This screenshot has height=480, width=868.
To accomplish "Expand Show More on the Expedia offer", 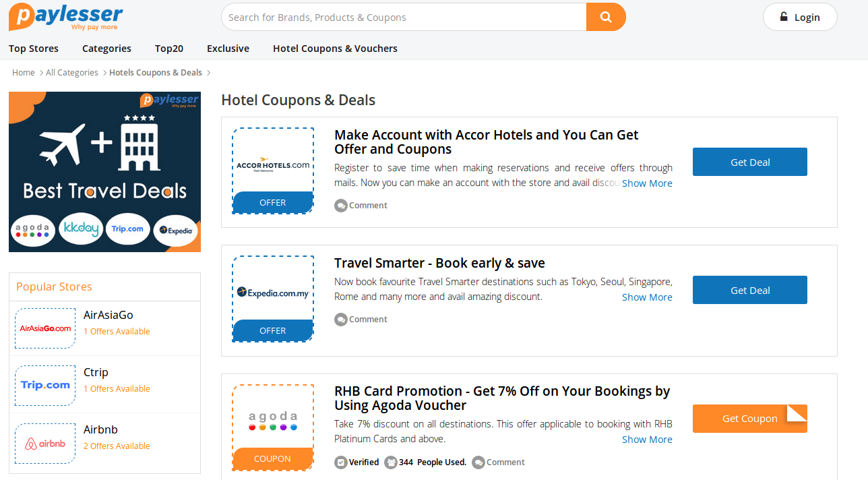I will 647,297.
